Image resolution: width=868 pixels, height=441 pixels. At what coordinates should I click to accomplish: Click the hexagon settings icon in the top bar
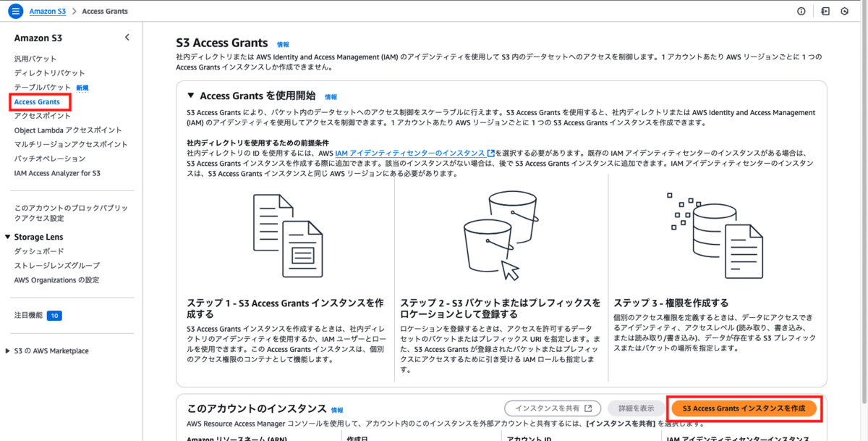[844, 11]
